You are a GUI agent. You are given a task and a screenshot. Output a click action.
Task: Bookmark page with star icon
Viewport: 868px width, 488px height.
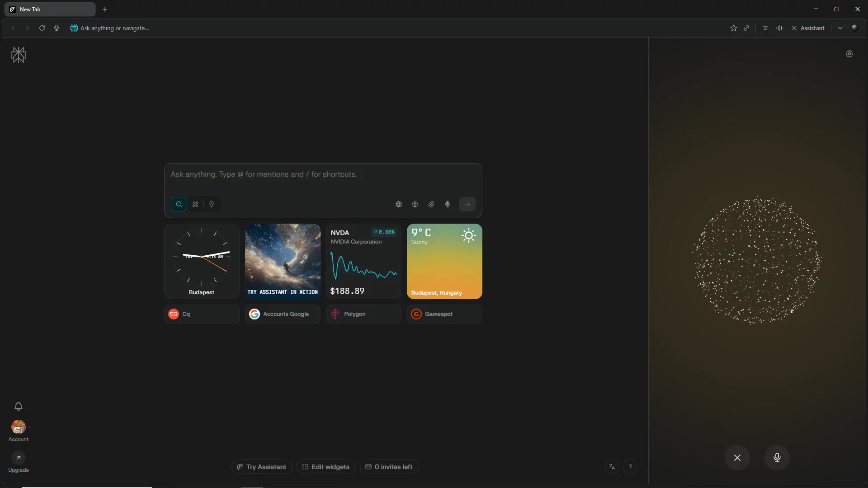click(x=733, y=28)
